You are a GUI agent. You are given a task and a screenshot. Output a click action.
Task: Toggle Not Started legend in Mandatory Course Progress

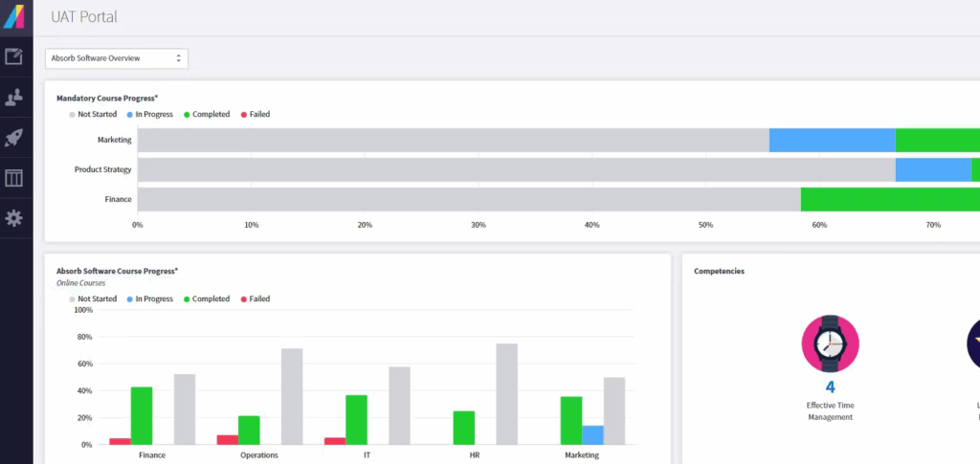93,114
